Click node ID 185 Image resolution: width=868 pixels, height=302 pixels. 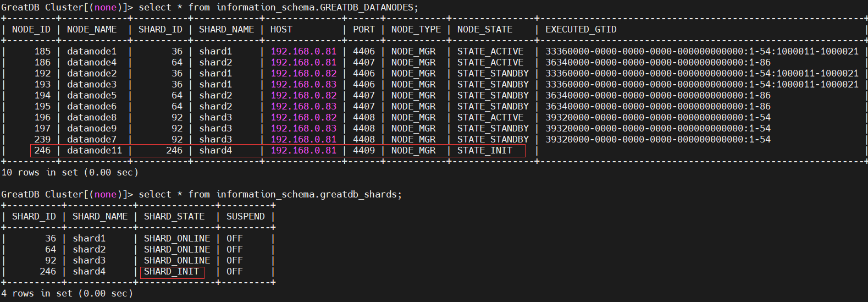coord(42,52)
